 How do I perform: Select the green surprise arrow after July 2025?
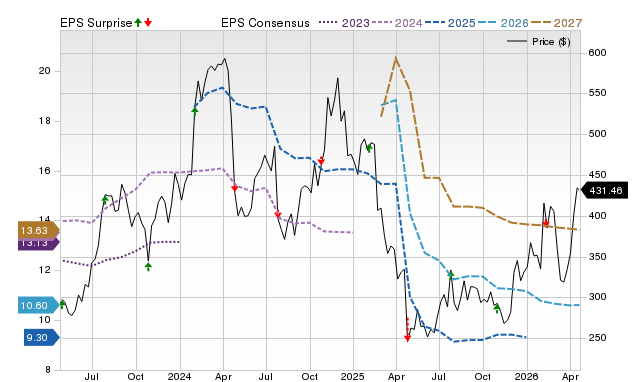[451, 275]
